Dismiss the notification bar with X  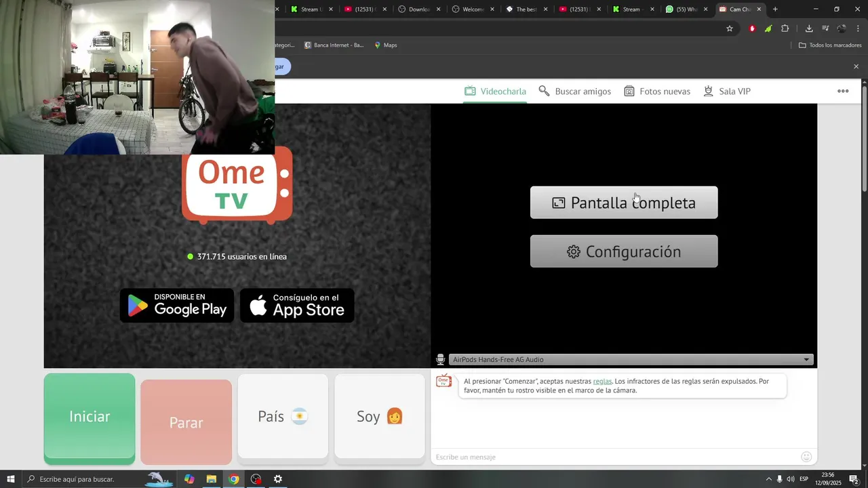point(856,66)
